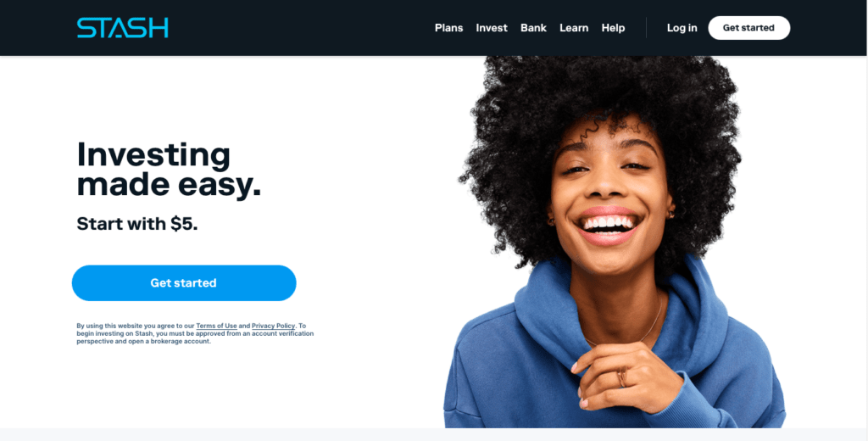Open the Invest navigation item

pos(492,28)
